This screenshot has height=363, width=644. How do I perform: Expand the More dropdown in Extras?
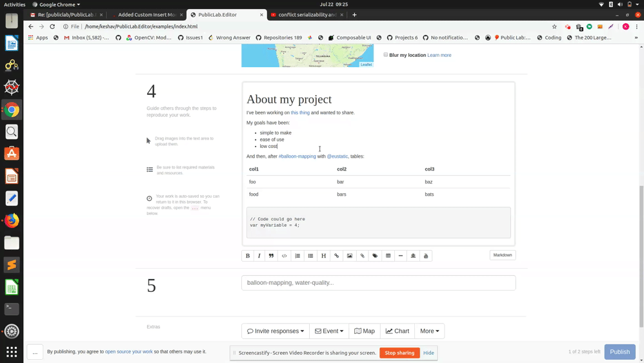tap(429, 331)
